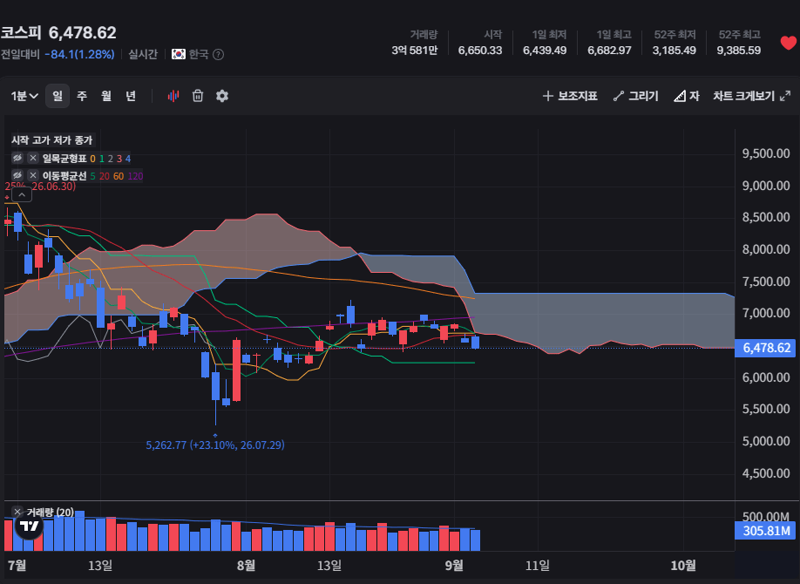Click the 이동평균선 legend period 20
Screen dimensions: 800x584
105,176
